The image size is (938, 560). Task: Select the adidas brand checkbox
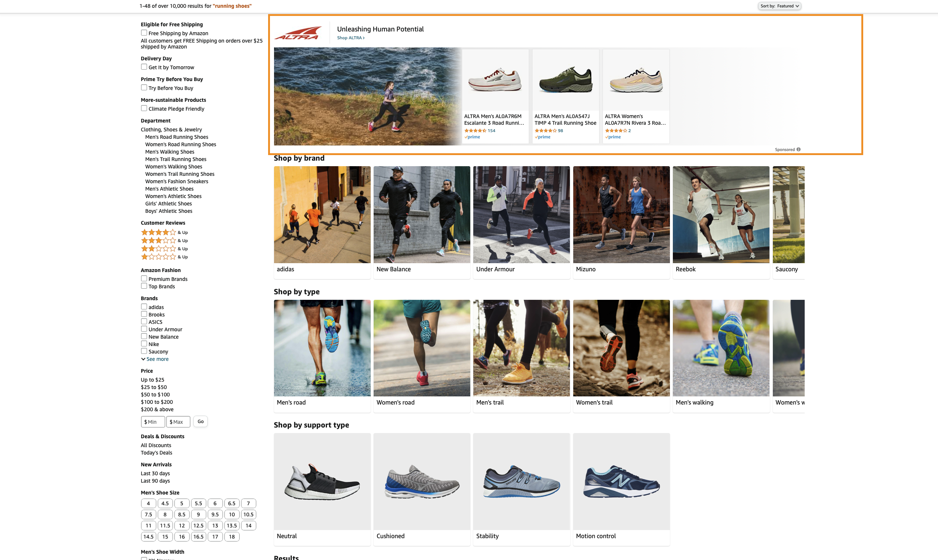(144, 307)
